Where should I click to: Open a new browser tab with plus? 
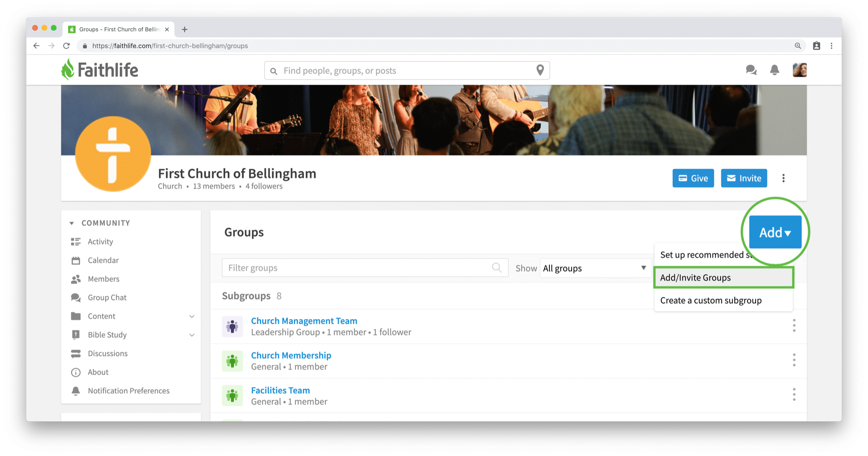pyautogui.click(x=184, y=30)
